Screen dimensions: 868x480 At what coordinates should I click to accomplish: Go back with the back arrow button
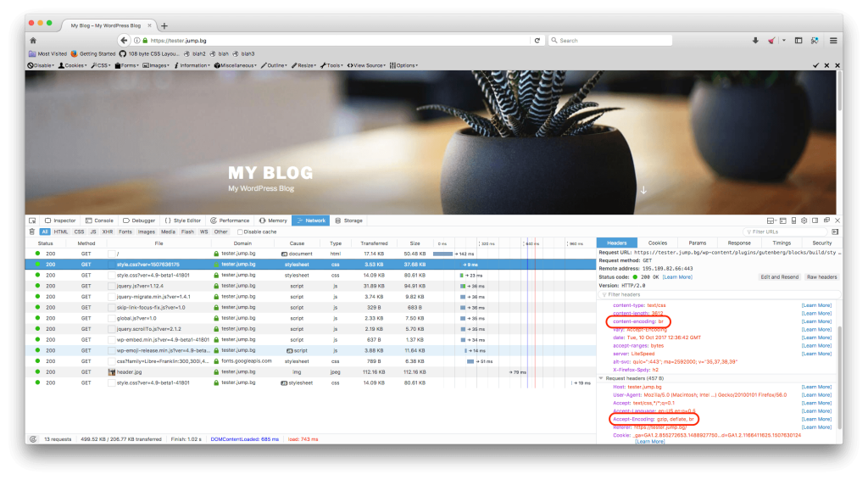(x=124, y=40)
